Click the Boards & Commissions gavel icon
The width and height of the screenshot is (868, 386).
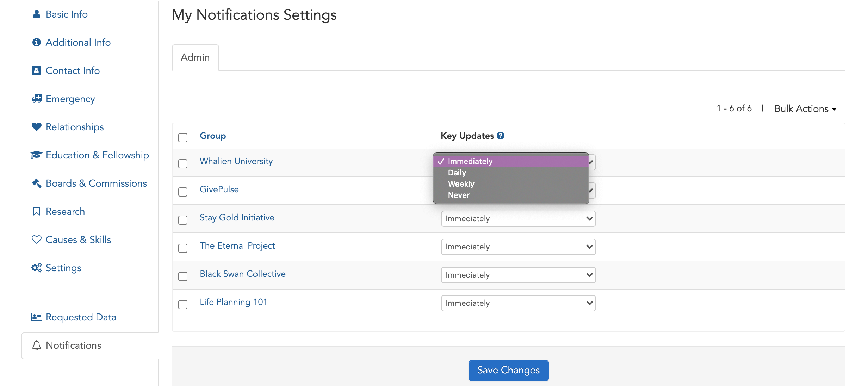pyautogui.click(x=36, y=183)
